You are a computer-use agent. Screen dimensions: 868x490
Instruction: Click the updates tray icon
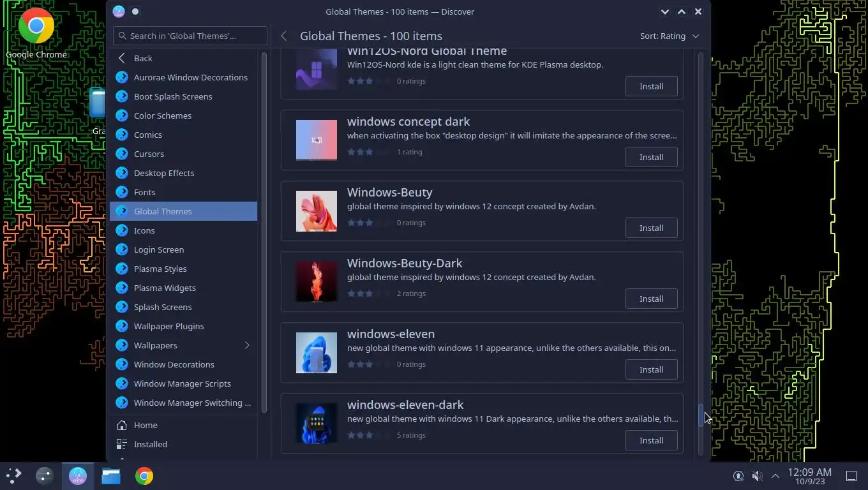(738, 476)
